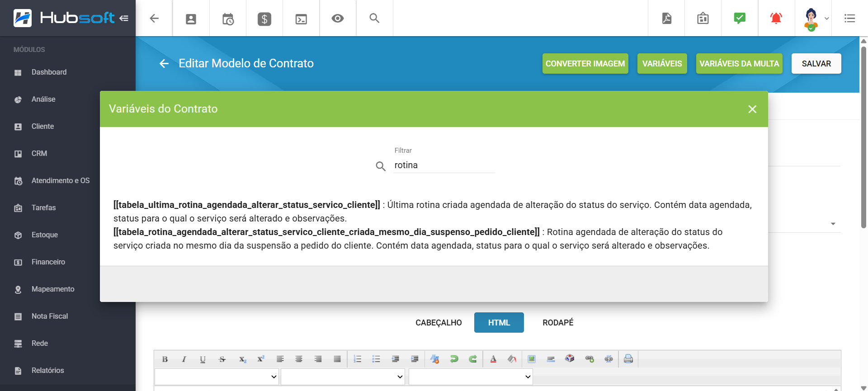The height and width of the screenshot is (391, 868).
Task: Click the VARIÁVEIS button
Action: tap(662, 63)
